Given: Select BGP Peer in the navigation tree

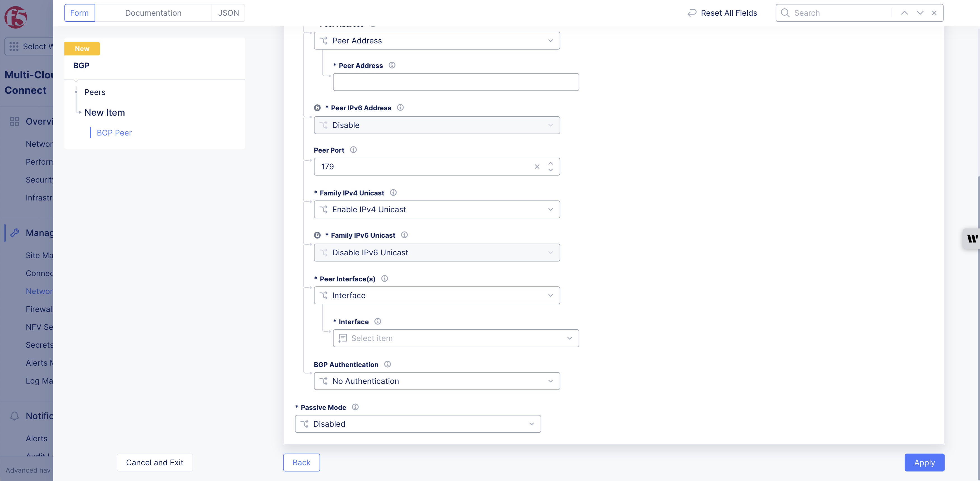Looking at the screenshot, I should coord(114,133).
